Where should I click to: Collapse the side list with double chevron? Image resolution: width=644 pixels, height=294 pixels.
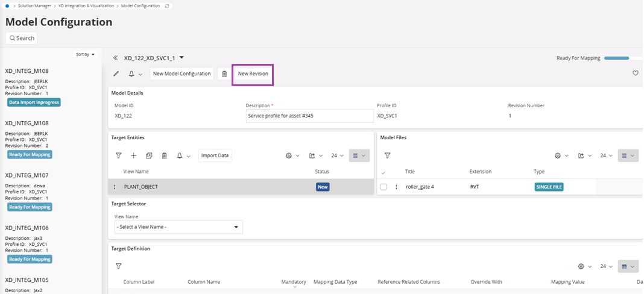click(115, 58)
